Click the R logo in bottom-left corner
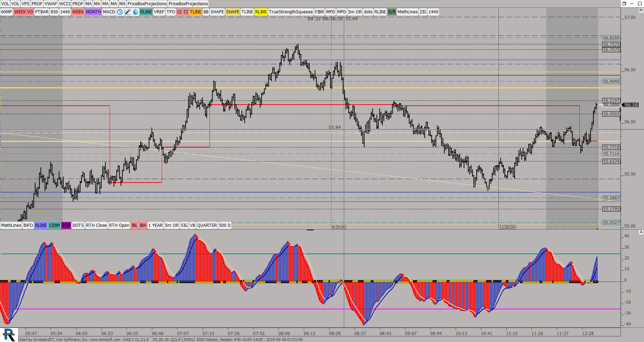The image size is (644, 342). pos(8,335)
